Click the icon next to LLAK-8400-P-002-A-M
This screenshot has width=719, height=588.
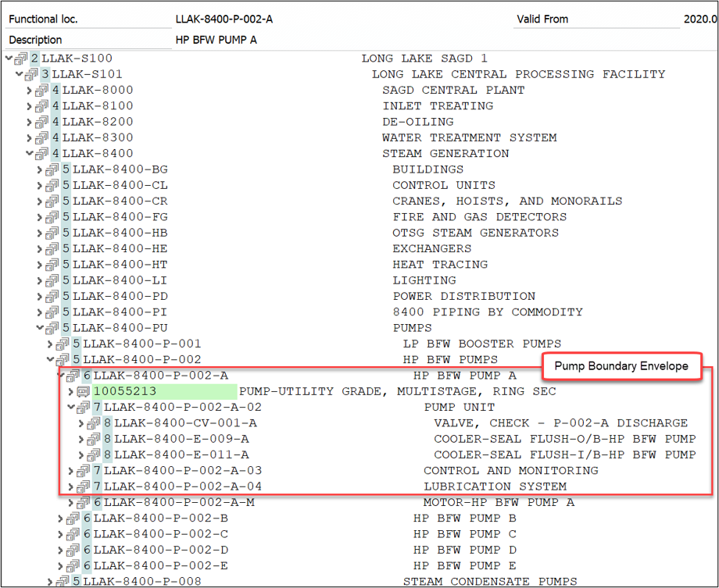(83, 503)
